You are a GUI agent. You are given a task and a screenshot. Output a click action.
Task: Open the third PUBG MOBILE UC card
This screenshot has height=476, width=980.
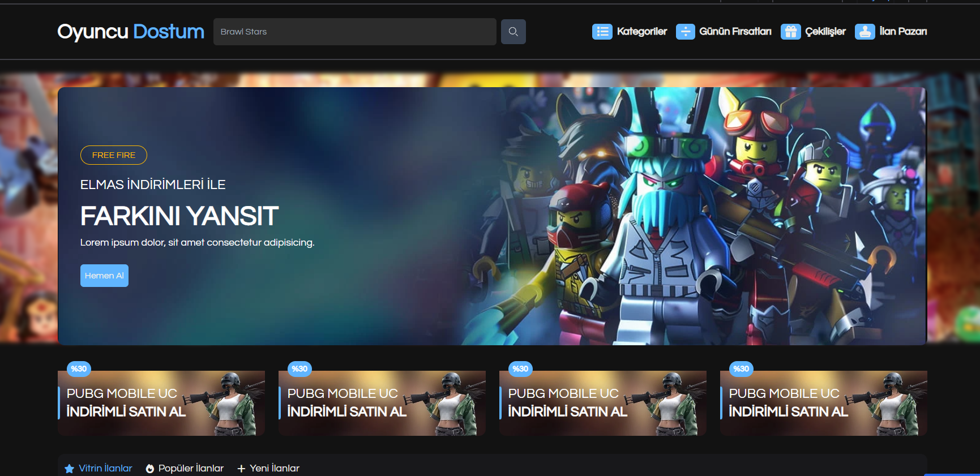[x=603, y=403]
